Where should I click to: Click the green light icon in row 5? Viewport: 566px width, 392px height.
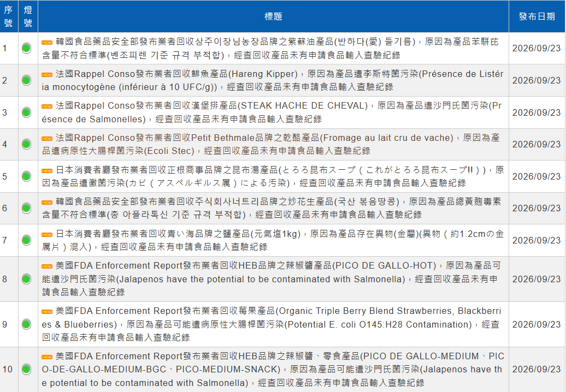26,176
